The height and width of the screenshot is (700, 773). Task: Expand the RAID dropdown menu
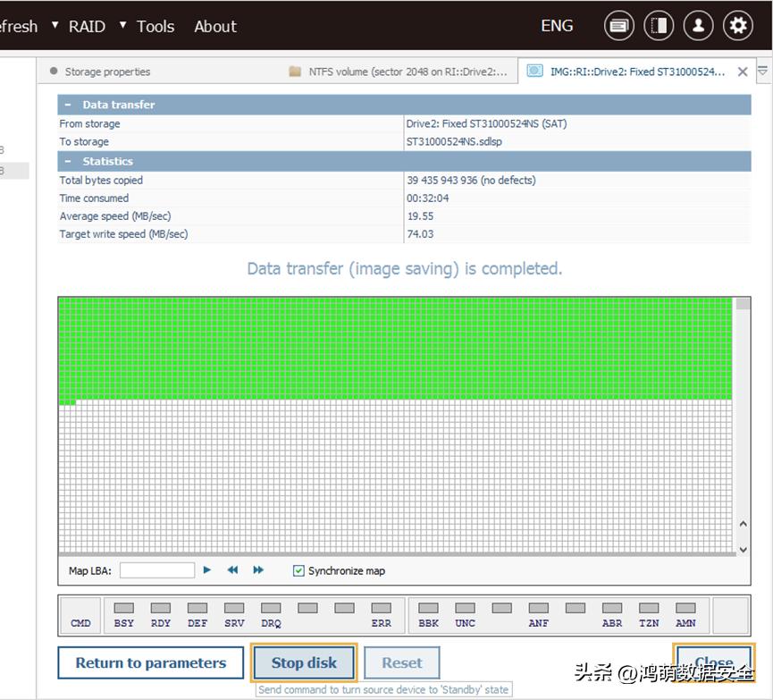click(86, 26)
